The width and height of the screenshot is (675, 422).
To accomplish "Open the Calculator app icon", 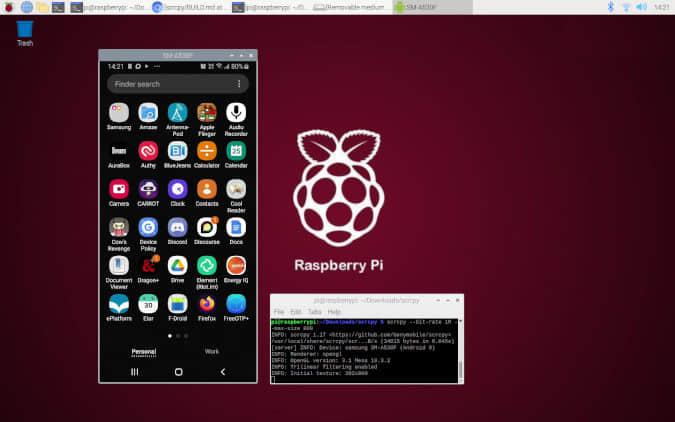I will click(x=207, y=150).
